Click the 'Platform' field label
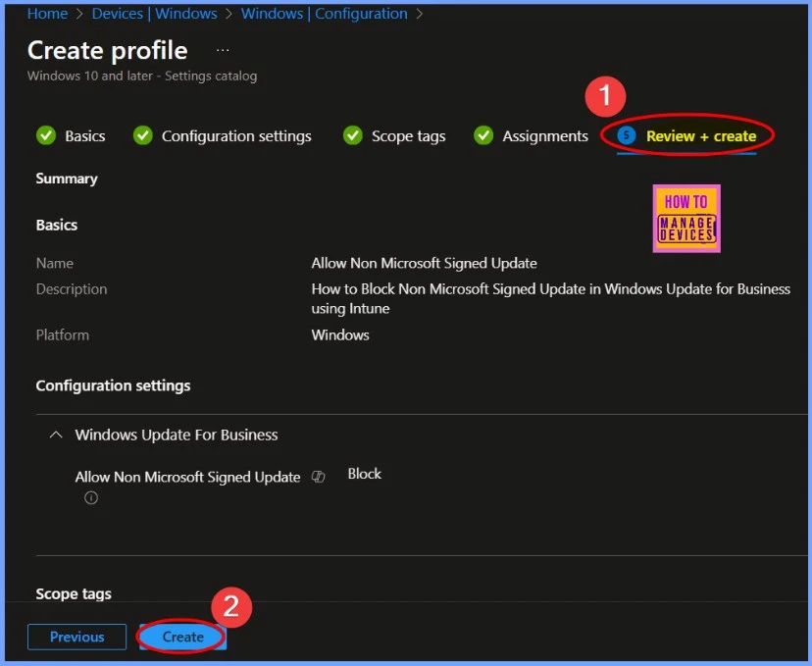The height and width of the screenshot is (666, 812). point(62,335)
